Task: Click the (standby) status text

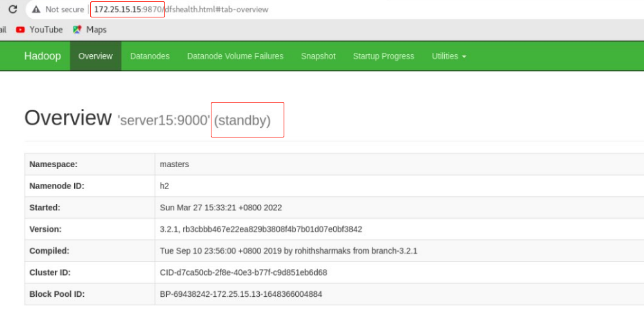Action: [242, 120]
